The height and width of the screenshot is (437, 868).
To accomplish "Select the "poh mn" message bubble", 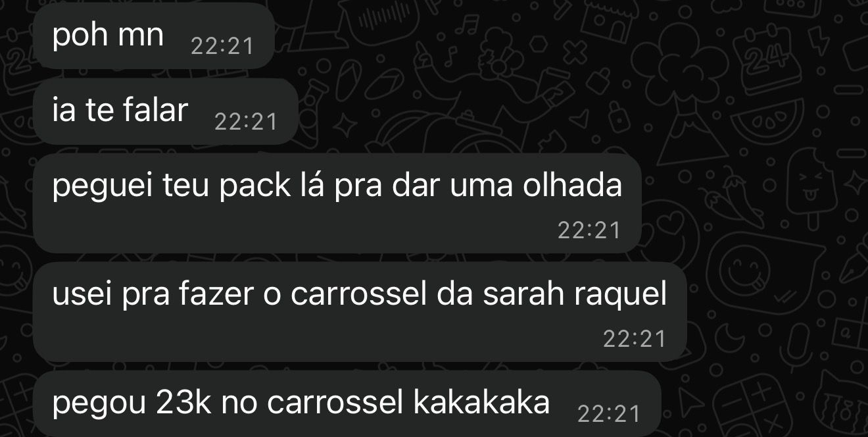I will pos(153,36).
